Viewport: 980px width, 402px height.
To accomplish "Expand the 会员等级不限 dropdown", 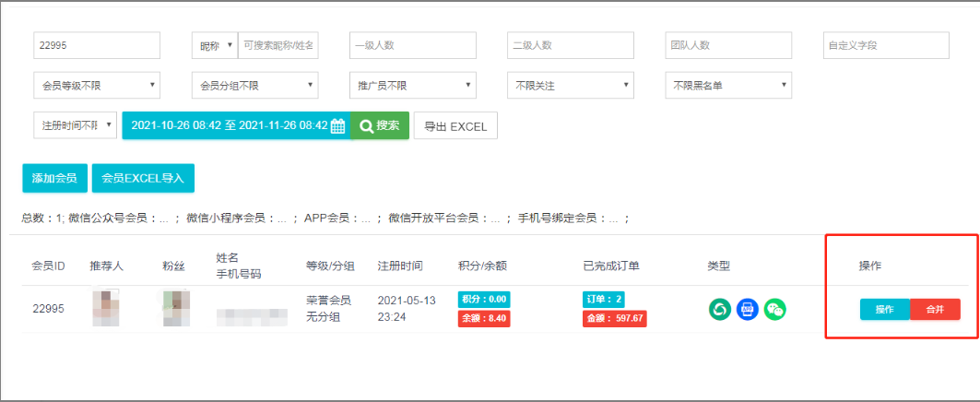I will [x=97, y=86].
